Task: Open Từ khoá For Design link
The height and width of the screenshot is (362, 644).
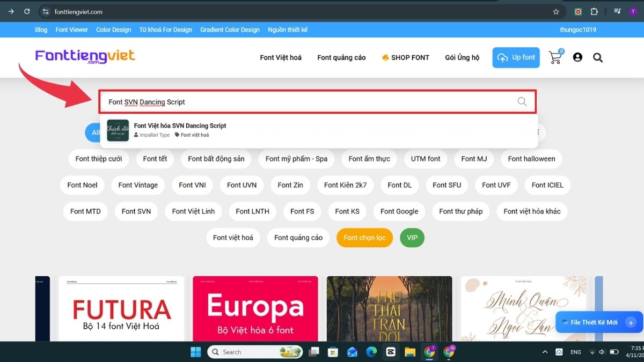Action: (x=165, y=30)
